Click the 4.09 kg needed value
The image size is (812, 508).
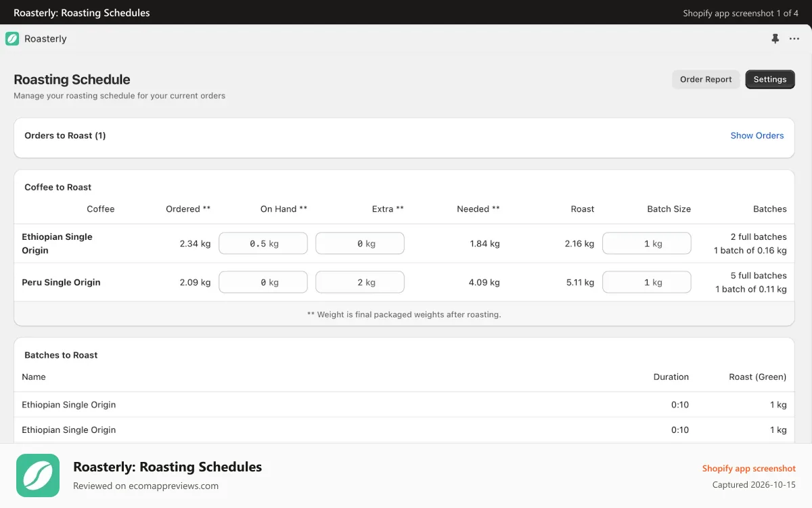pyautogui.click(x=484, y=282)
